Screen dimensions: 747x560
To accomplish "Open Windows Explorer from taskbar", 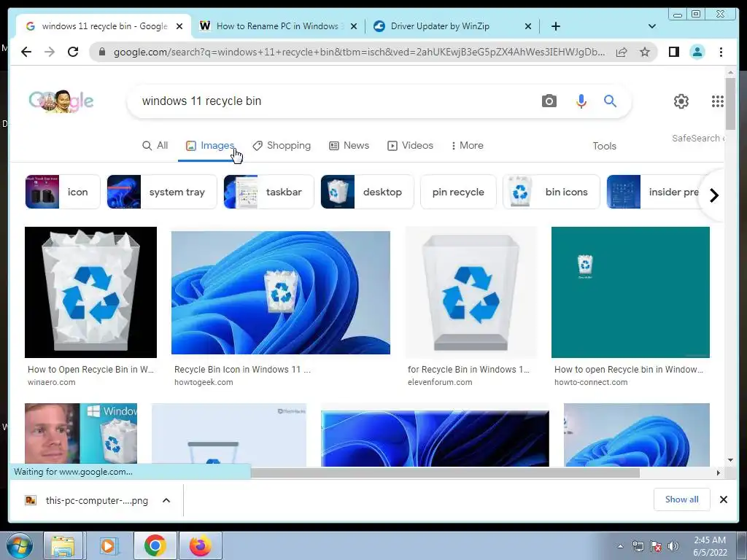I will coord(63,545).
